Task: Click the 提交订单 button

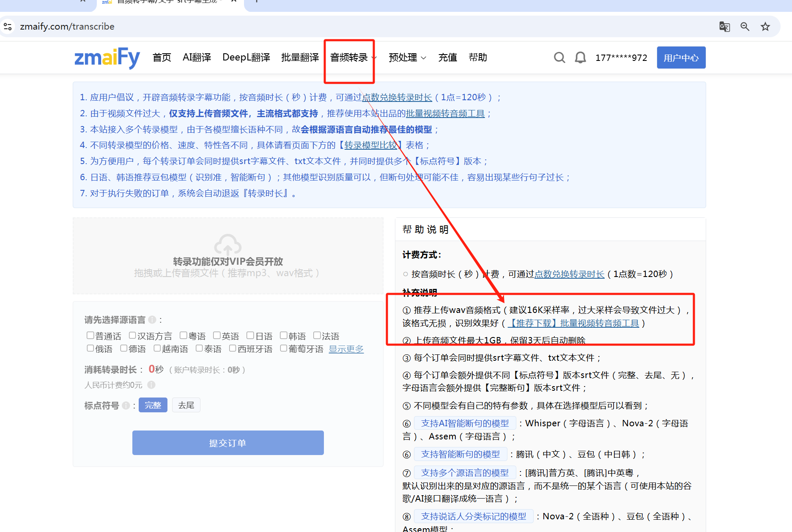Action: tap(228, 443)
